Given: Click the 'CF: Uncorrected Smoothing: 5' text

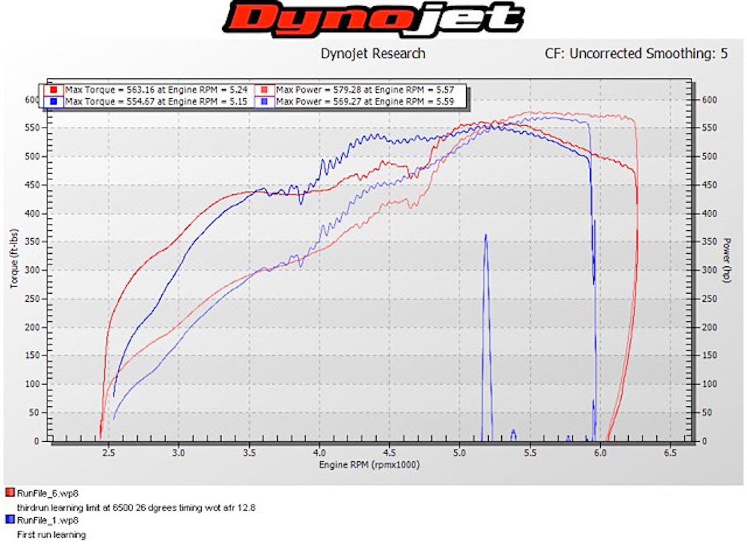Looking at the screenshot, I should pyautogui.click(x=636, y=54).
